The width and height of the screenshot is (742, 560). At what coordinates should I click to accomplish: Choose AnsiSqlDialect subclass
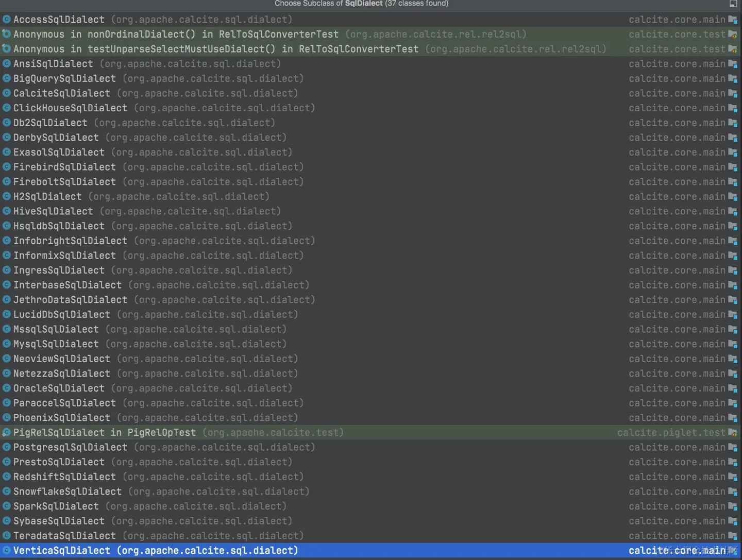click(370, 64)
